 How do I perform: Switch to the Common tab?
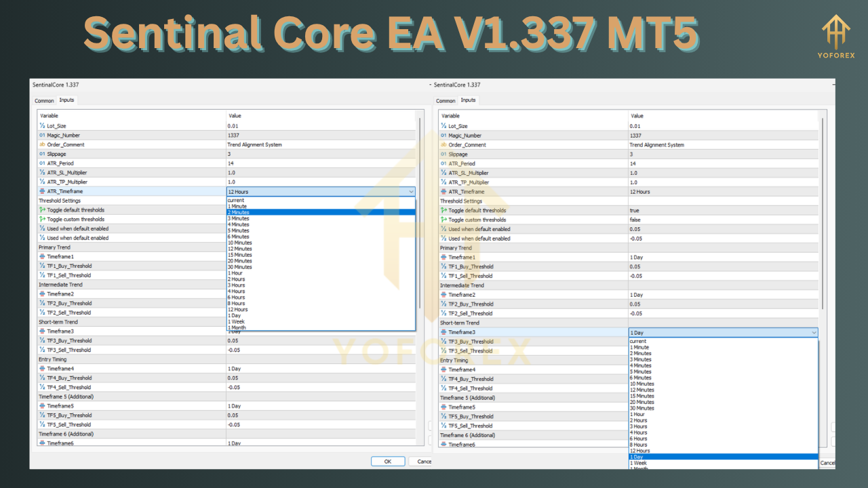click(x=43, y=100)
